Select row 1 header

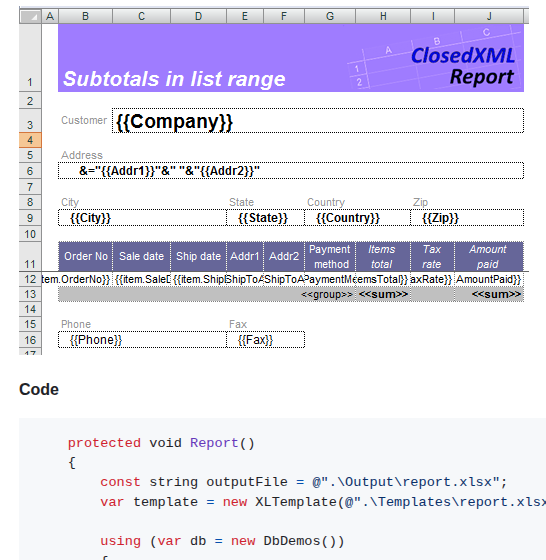coord(30,58)
